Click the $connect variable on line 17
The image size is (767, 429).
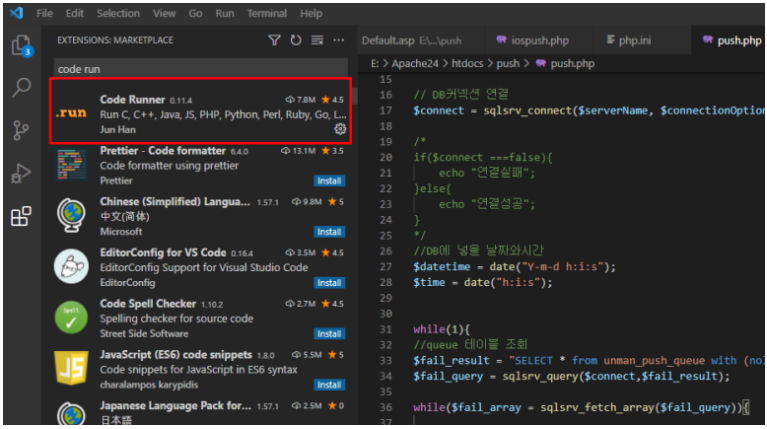438,111
